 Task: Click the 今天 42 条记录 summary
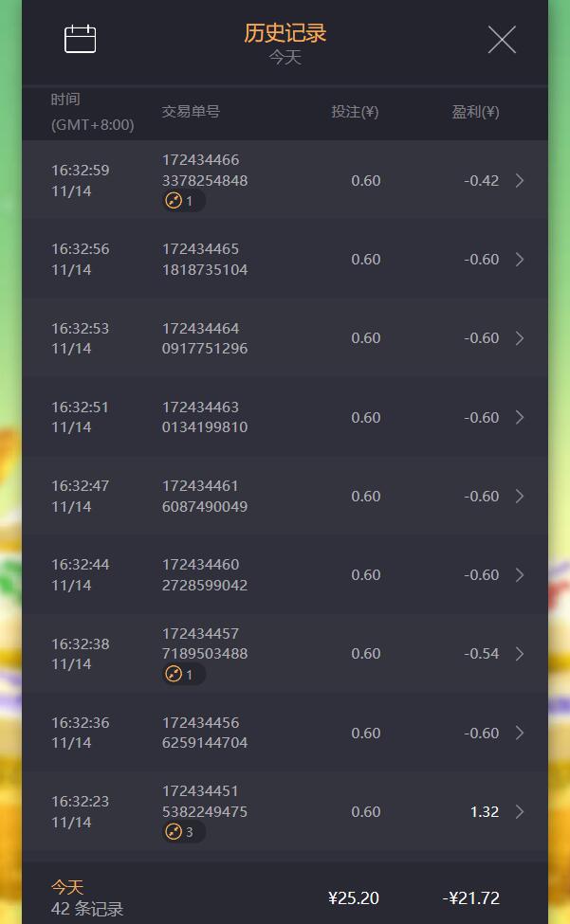click(87, 898)
